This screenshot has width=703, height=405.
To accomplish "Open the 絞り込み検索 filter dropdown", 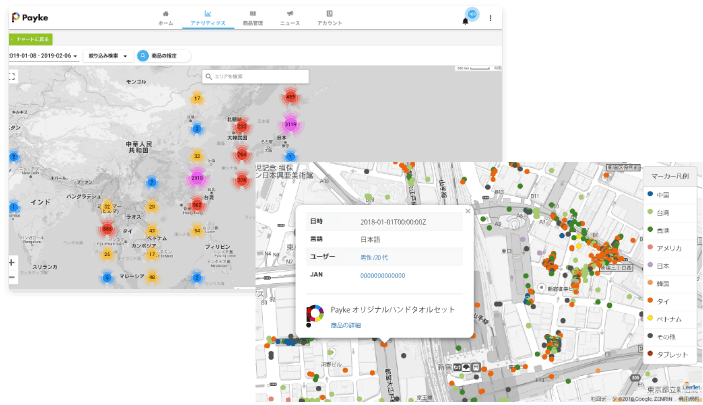I will click(x=108, y=56).
